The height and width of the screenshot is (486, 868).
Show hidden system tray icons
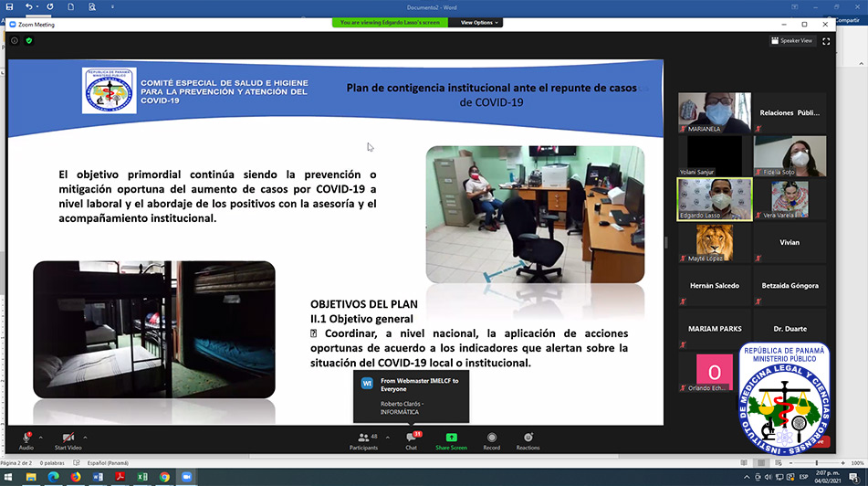coord(747,477)
